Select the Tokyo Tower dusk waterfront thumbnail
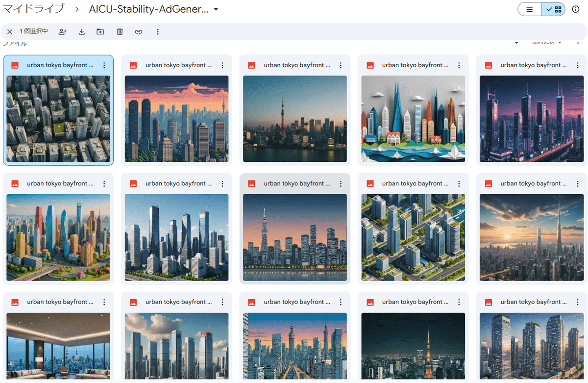Viewport: 588px width, 383px height. pos(295,119)
